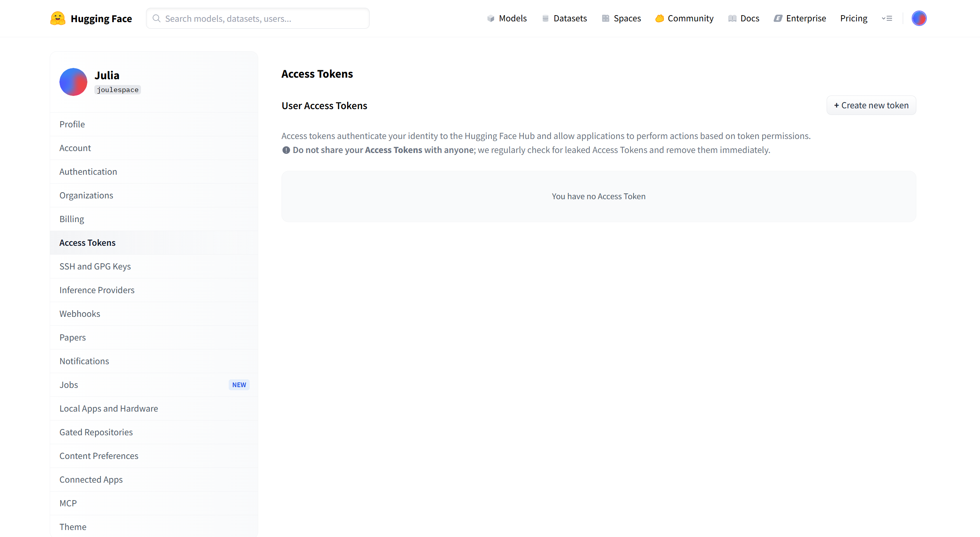Click the Hugging Face logo emoji
Screen dimensions: 980x537
[58, 18]
